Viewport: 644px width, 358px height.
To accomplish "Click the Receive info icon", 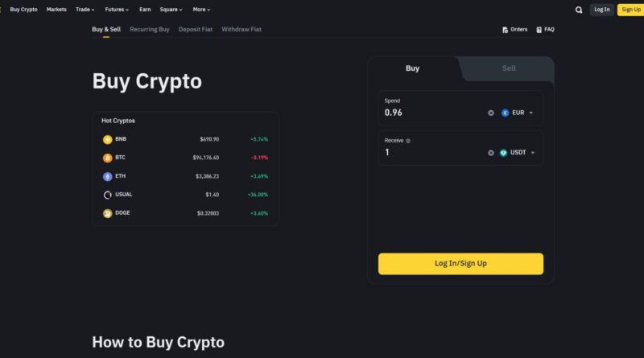I will click(408, 141).
